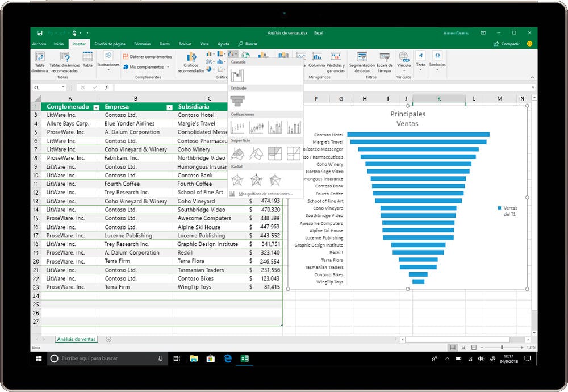Switch to the Fórmulas ribbon tab

click(142, 44)
